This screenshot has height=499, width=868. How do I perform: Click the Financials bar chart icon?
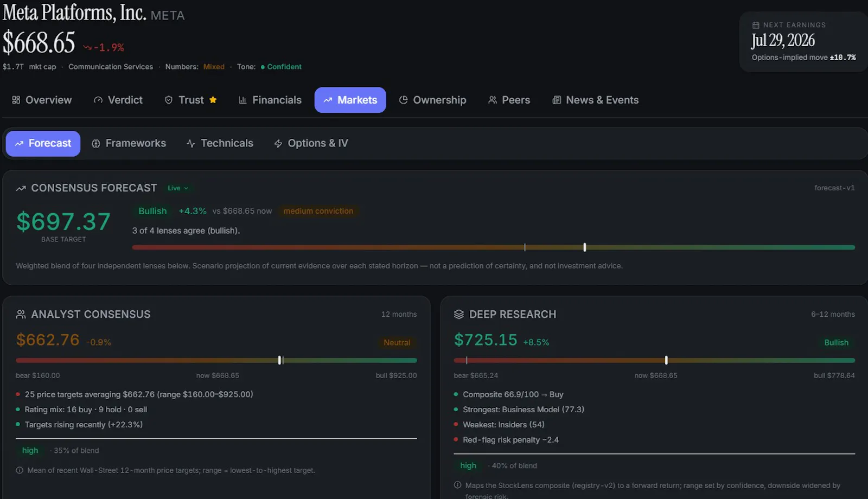tap(242, 100)
